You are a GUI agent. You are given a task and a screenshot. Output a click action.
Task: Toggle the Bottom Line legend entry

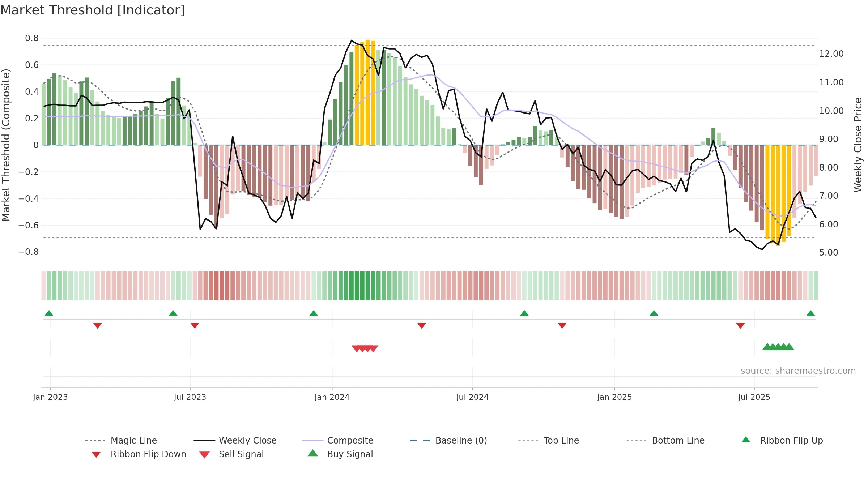tap(665, 440)
